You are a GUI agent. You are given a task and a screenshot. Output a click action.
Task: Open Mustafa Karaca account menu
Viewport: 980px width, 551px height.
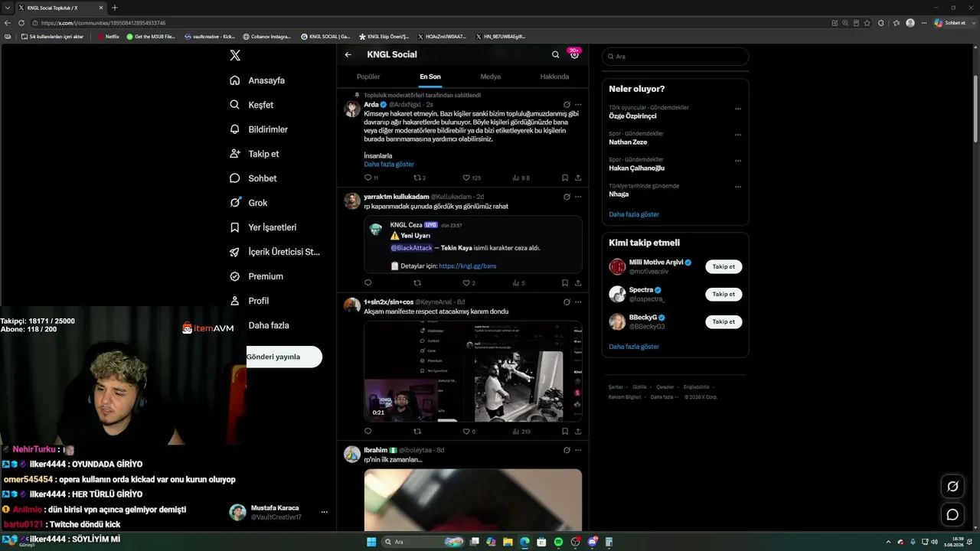(279, 512)
